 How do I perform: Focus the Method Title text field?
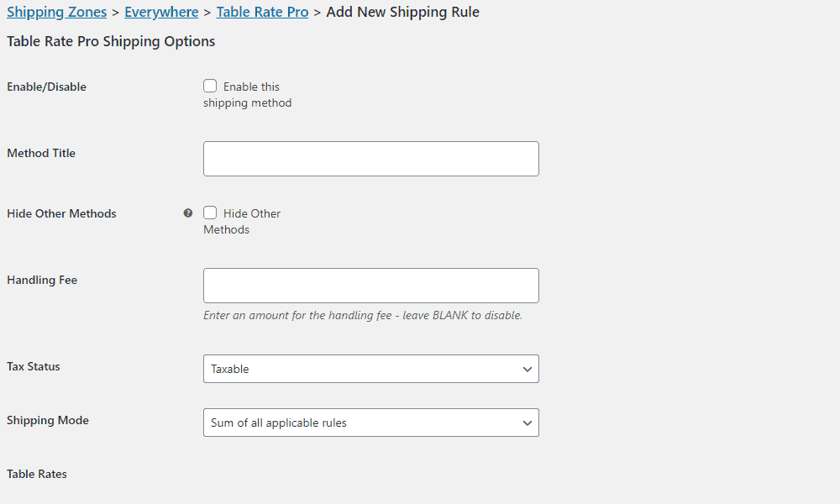[x=370, y=159]
